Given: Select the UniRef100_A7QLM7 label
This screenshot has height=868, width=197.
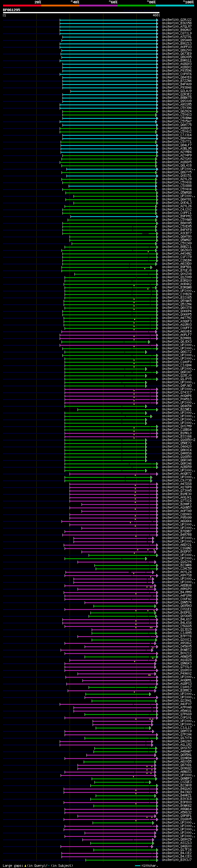Looking at the screenshot, I should point(176,26).
